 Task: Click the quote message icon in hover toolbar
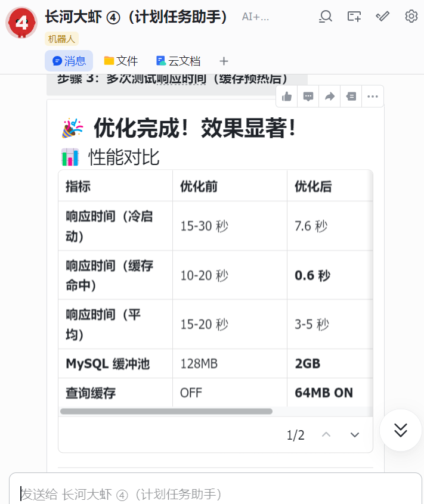point(351,97)
